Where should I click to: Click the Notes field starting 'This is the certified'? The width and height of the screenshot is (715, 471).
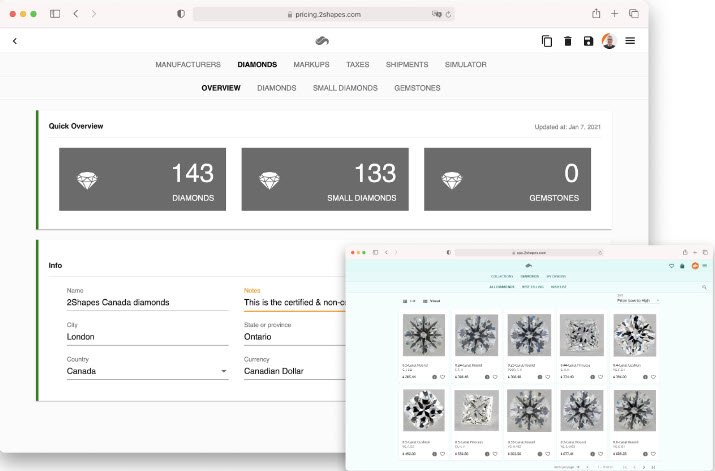(x=294, y=302)
